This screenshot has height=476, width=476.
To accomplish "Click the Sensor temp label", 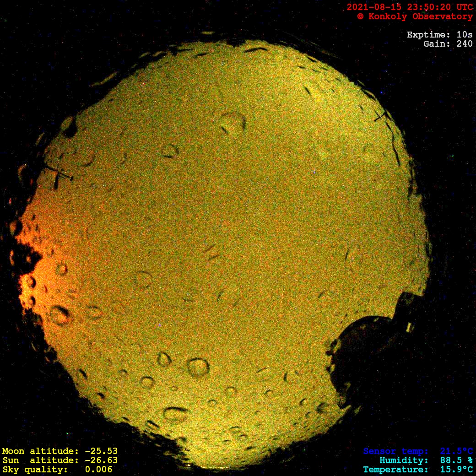I will pyautogui.click(x=396, y=451).
